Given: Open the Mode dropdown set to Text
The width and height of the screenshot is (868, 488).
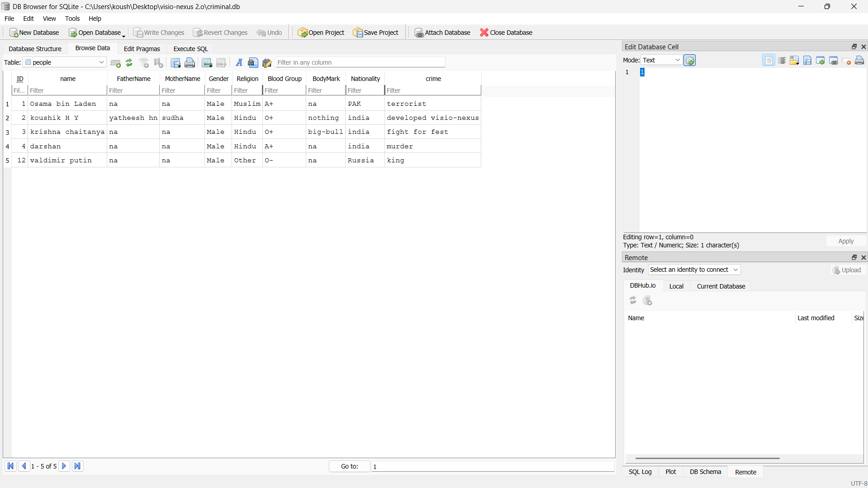Looking at the screenshot, I should coord(661,60).
